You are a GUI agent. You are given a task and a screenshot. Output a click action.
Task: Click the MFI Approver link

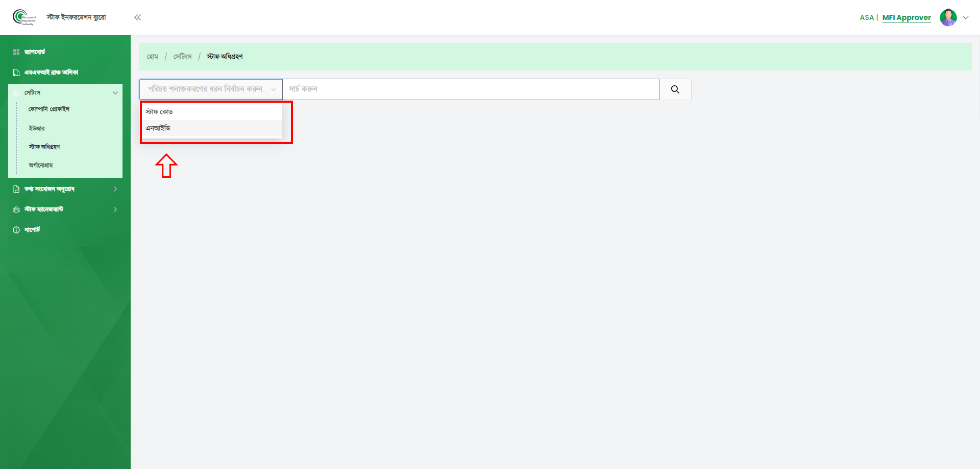coord(906,17)
